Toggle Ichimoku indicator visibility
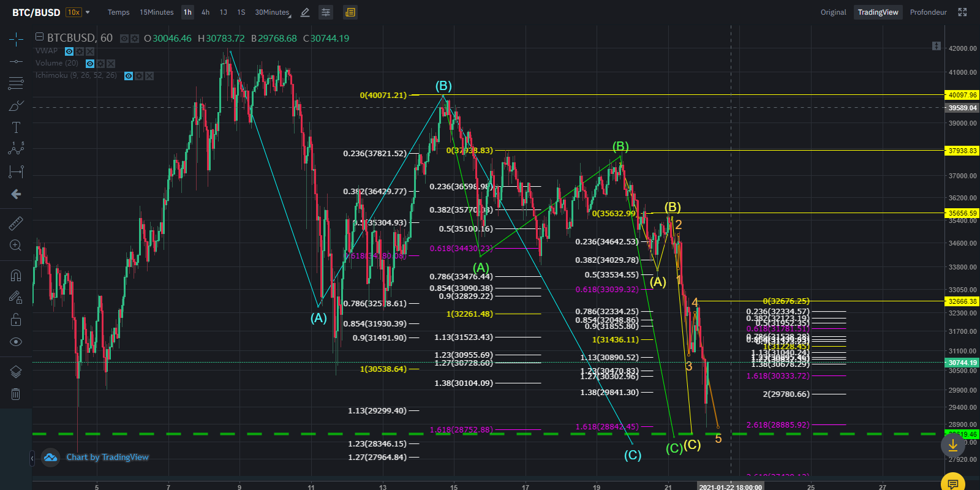980x490 pixels. pos(129,76)
